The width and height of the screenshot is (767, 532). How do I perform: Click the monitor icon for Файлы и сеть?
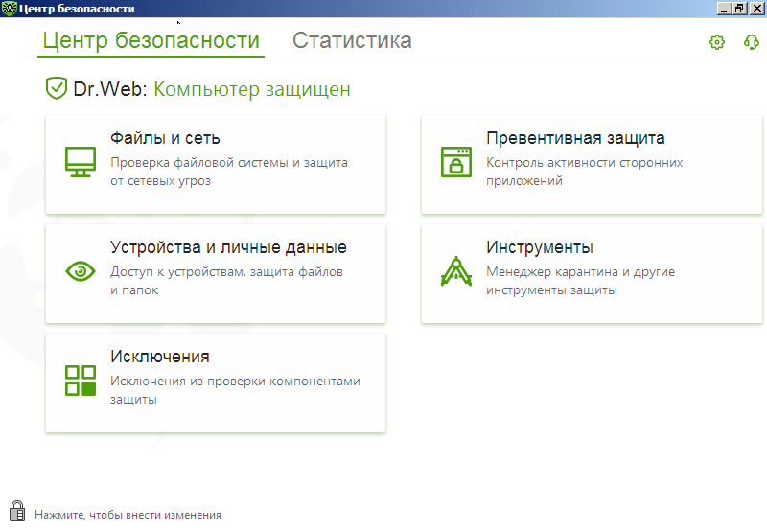coord(81,162)
